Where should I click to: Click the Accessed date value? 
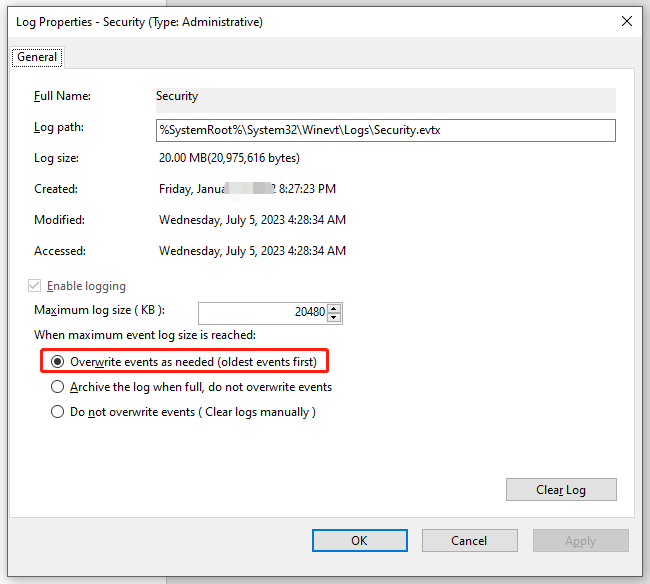pos(252,251)
